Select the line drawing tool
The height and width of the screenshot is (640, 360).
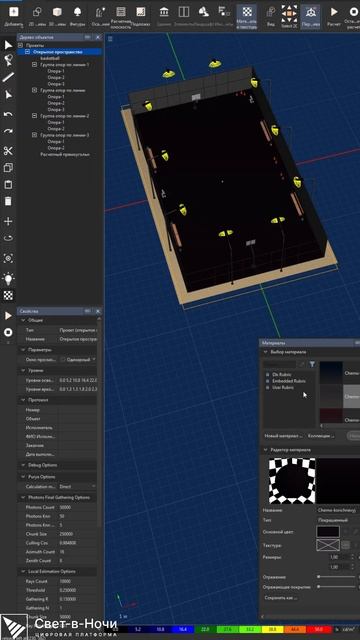click(x=8, y=77)
